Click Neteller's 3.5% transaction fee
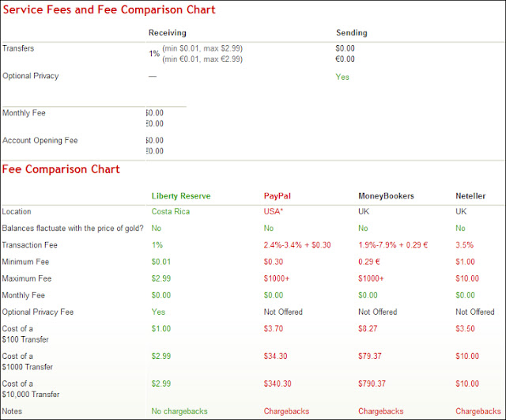This screenshot has width=506, height=420. point(465,245)
